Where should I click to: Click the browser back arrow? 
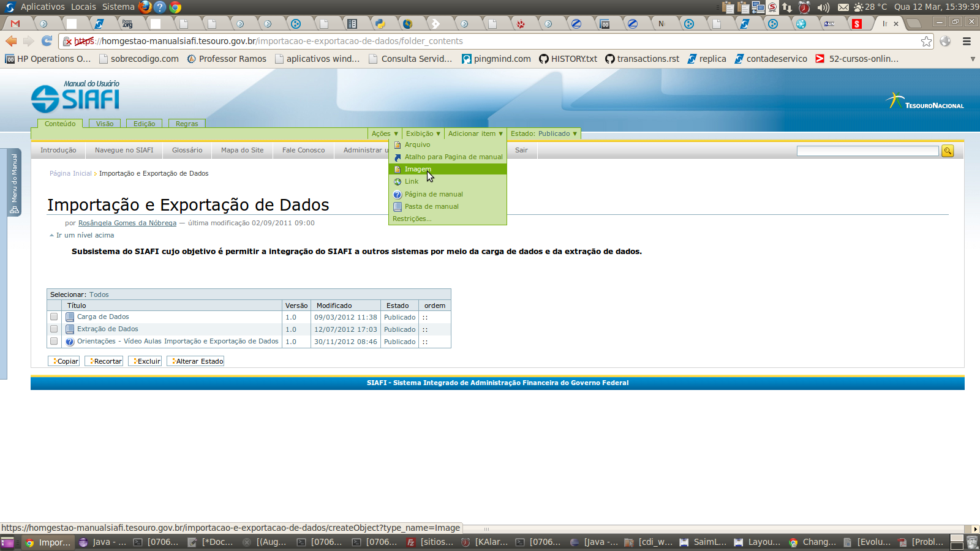pyautogui.click(x=12, y=41)
